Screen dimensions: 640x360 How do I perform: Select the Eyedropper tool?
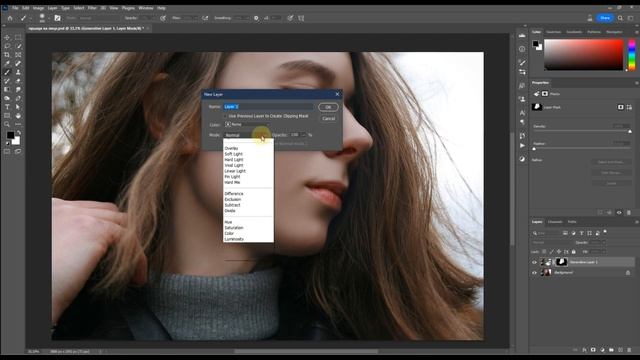point(7,64)
